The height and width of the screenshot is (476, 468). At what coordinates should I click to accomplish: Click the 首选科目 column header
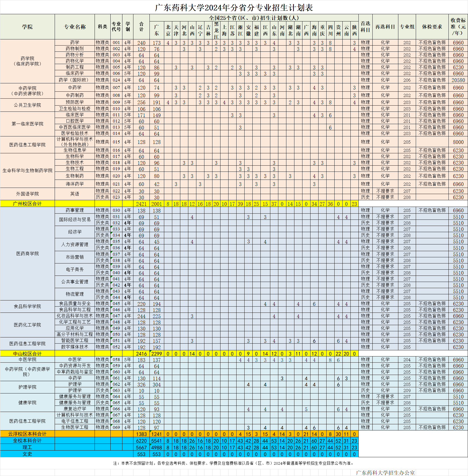click(365, 27)
